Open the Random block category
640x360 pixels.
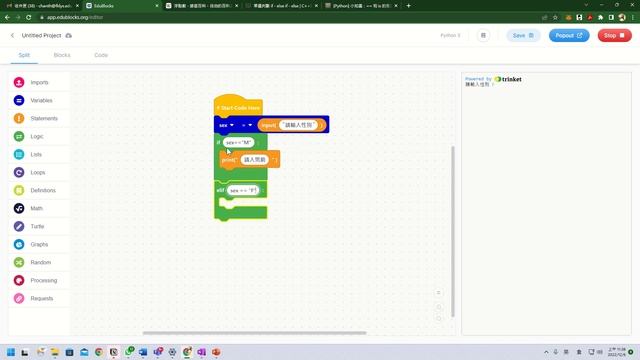[x=39, y=262]
